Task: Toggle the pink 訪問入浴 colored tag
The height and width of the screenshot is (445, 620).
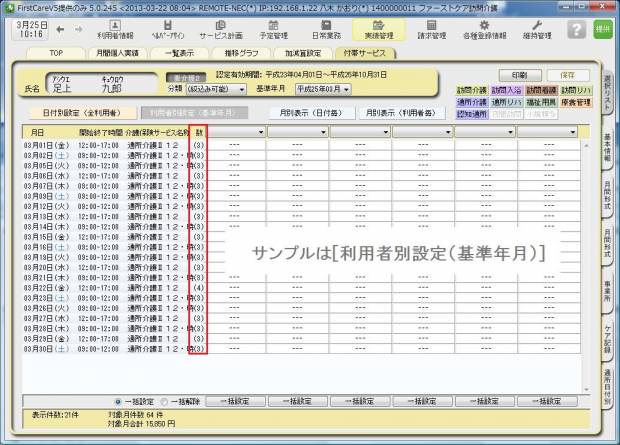Action: [x=504, y=90]
